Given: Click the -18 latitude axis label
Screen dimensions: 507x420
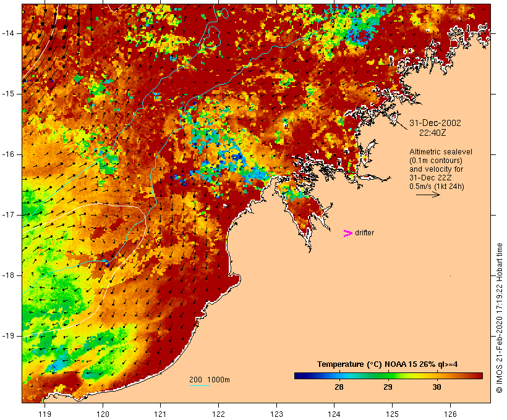Looking at the screenshot, I should click(7, 275).
